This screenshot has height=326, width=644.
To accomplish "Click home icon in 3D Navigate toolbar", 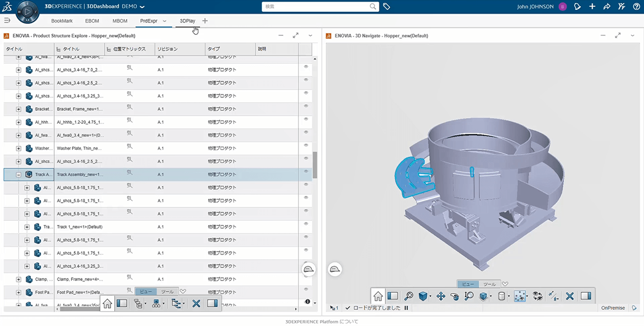I will click(378, 295).
